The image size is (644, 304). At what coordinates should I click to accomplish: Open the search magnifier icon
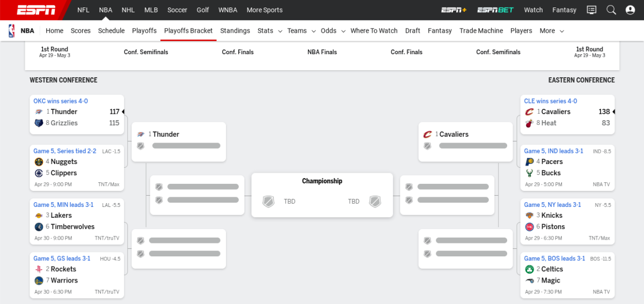pyautogui.click(x=611, y=10)
